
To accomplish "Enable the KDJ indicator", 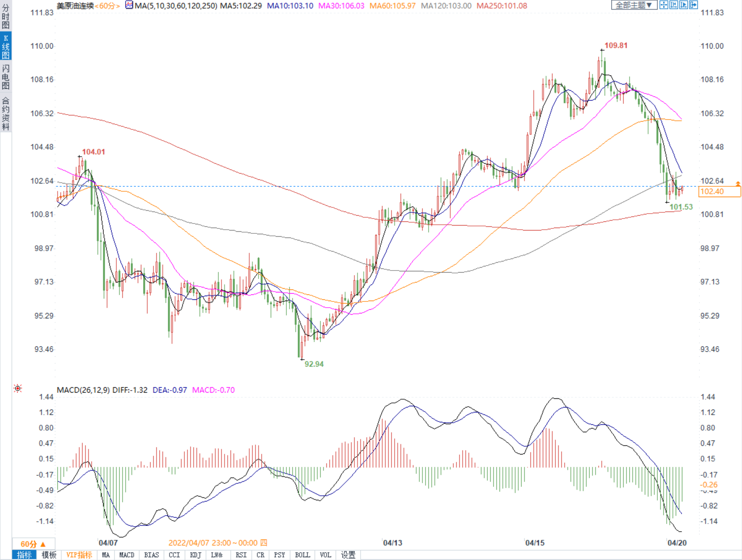I will (x=195, y=555).
